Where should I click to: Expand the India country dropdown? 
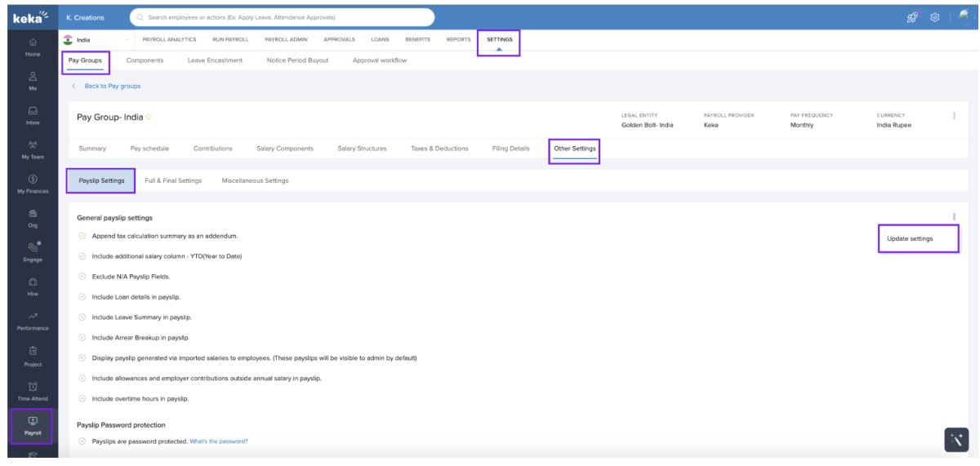coord(127,39)
